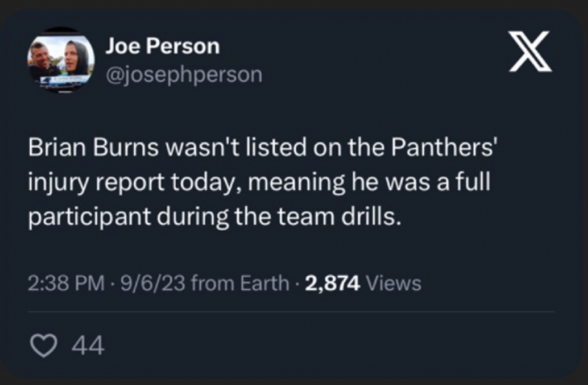
Task: Open Joe Person's profile avatar
Action: point(61,60)
